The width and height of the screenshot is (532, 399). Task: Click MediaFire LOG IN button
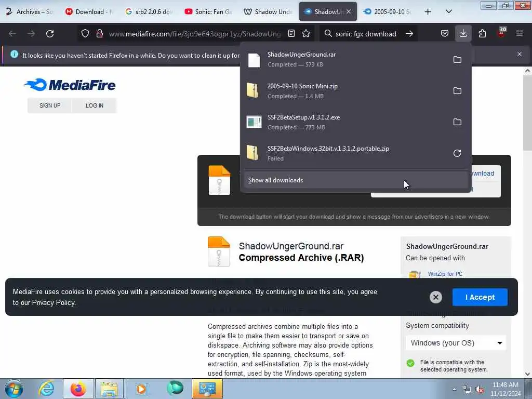pyautogui.click(x=95, y=105)
